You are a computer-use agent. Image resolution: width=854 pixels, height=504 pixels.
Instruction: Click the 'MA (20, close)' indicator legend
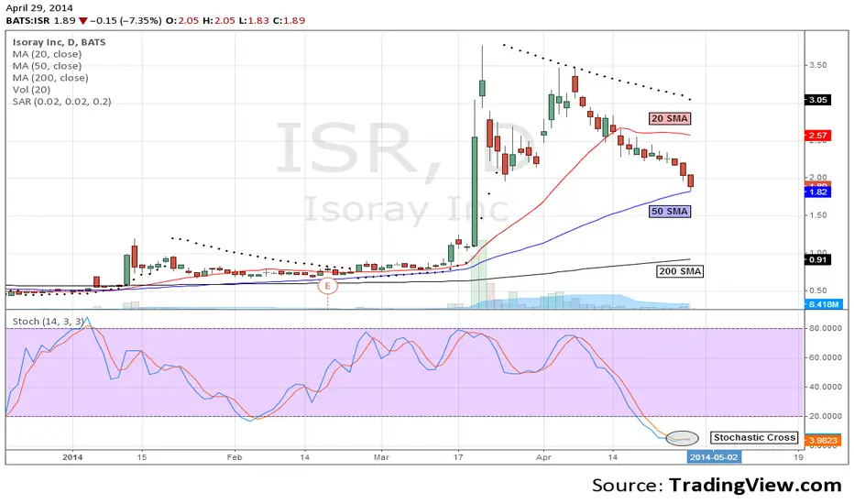coord(47,54)
